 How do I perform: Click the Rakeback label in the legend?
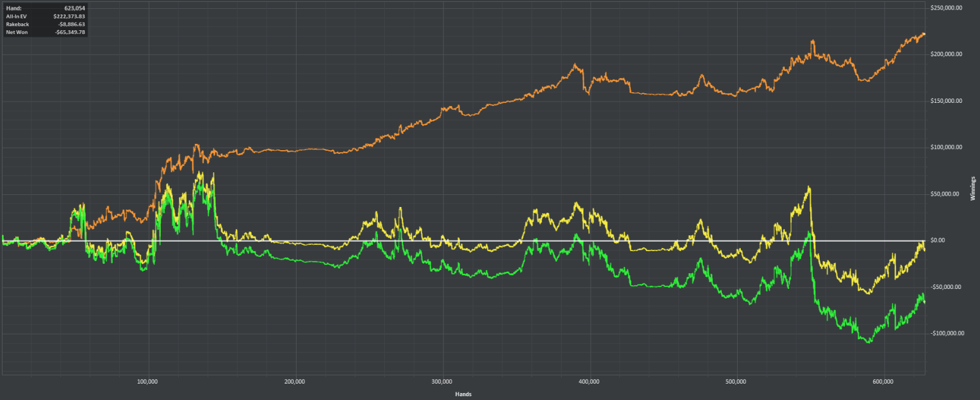(18, 24)
